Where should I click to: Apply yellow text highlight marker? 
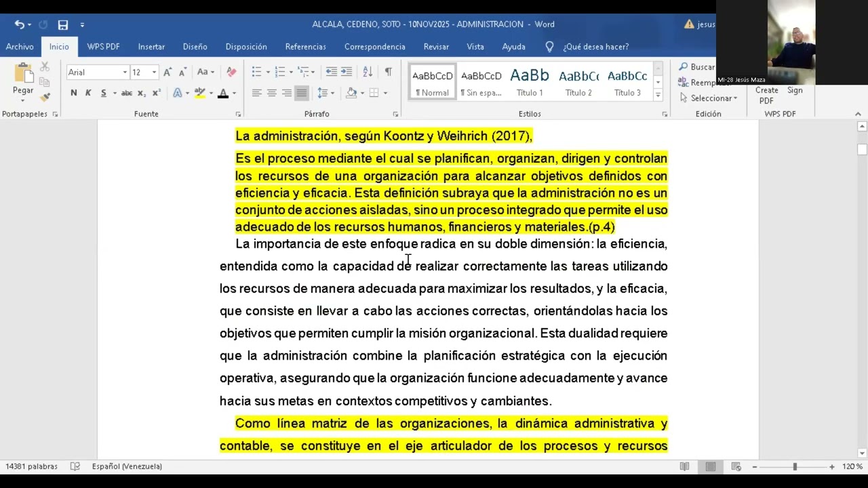tap(199, 93)
